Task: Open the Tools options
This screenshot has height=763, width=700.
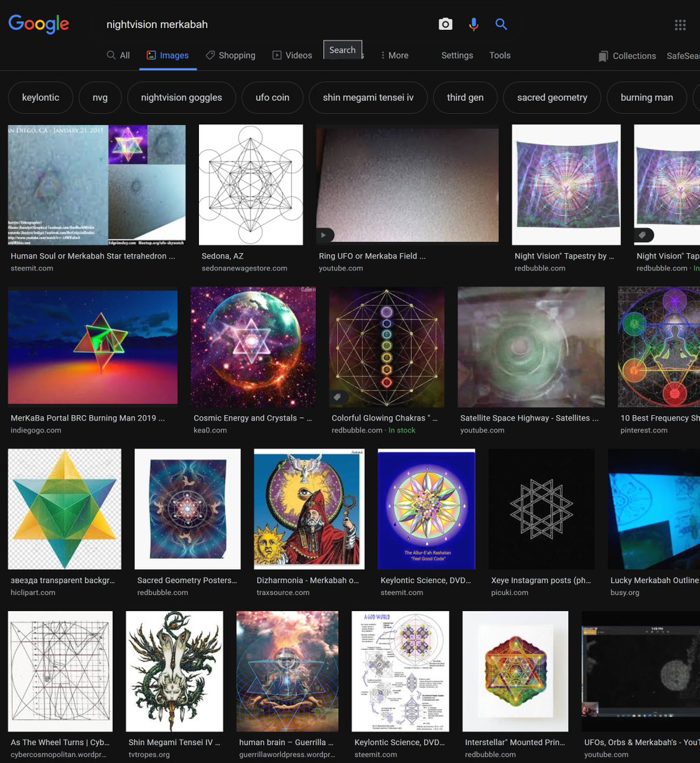Action: click(x=500, y=55)
